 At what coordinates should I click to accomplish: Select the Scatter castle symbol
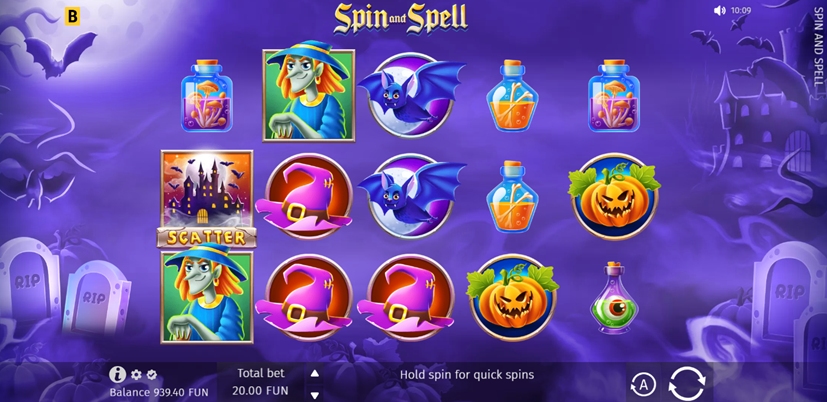[x=207, y=199]
